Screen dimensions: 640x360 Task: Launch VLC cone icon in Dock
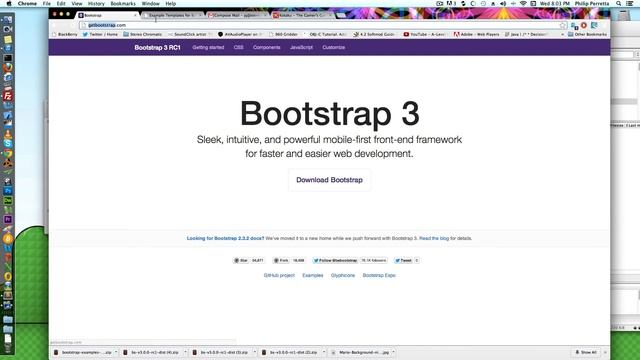click(x=8, y=134)
